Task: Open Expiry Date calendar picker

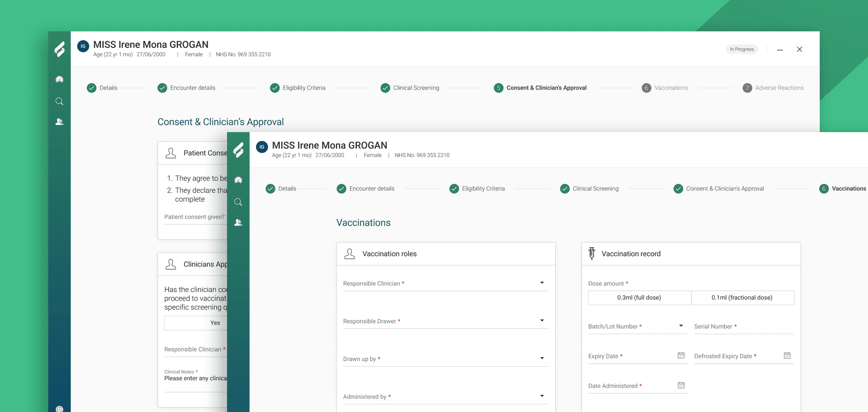Action: point(681,356)
